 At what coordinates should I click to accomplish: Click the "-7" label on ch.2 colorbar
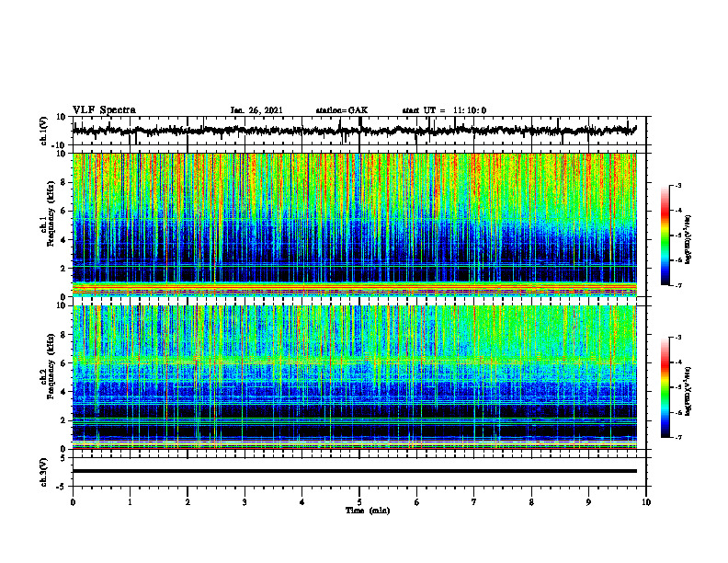click(x=678, y=437)
